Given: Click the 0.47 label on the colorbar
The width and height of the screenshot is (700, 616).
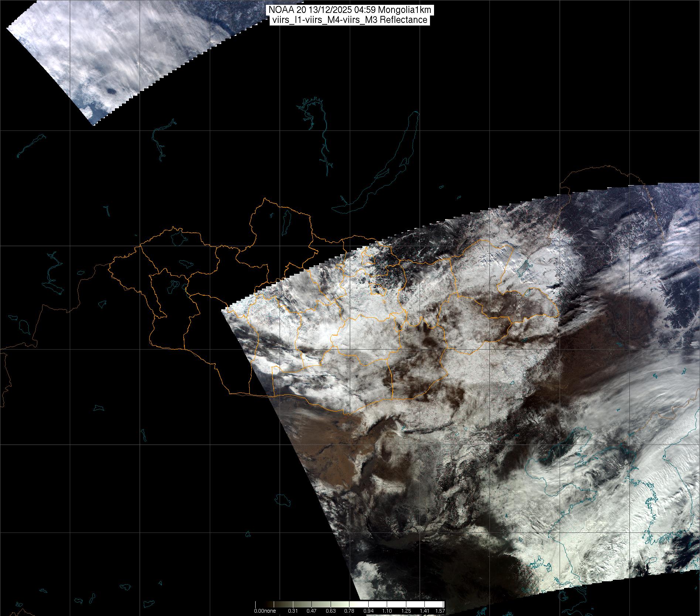Looking at the screenshot, I should point(311,611).
